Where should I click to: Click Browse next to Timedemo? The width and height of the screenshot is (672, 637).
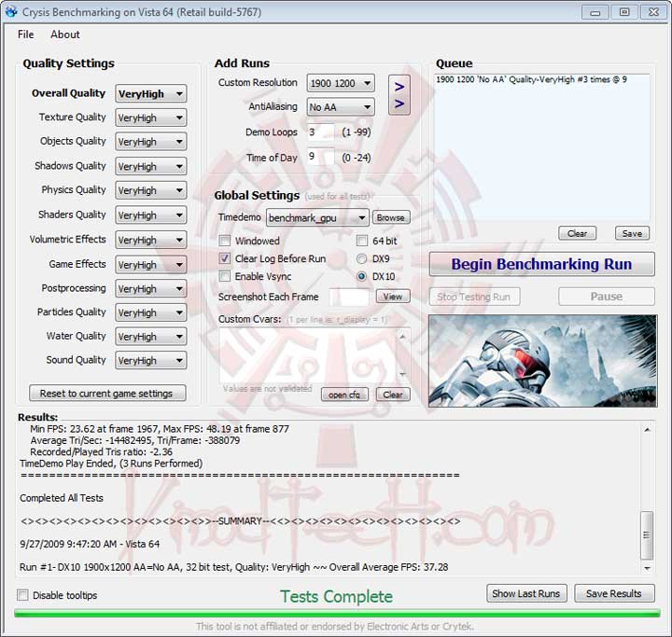tap(391, 217)
